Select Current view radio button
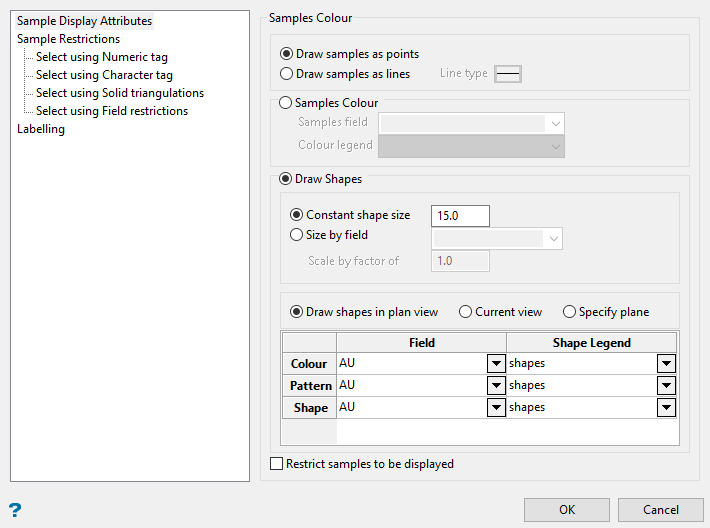The width and height of the screenshot is (710, 528). pyautogui.click(x=465, y=312)
